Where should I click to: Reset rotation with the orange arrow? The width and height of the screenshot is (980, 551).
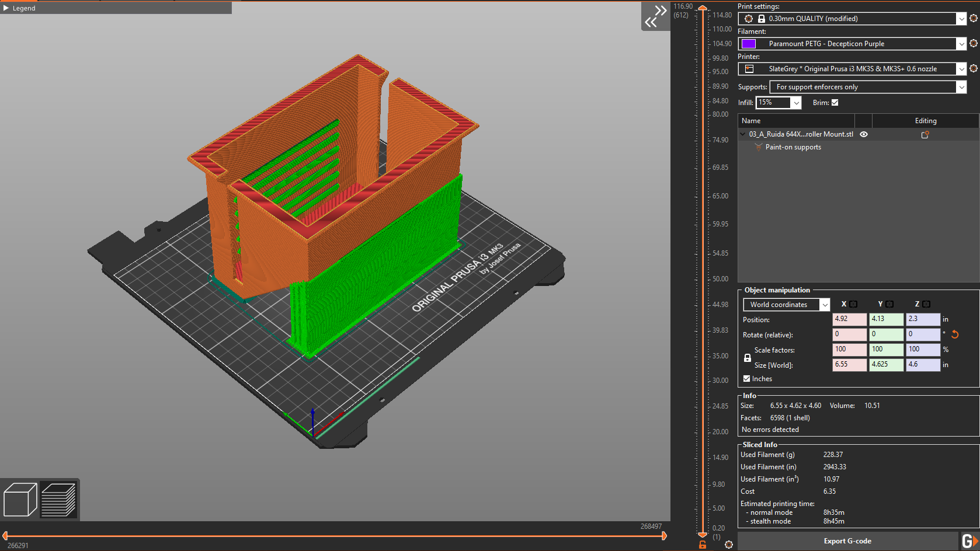pos(955,334)
